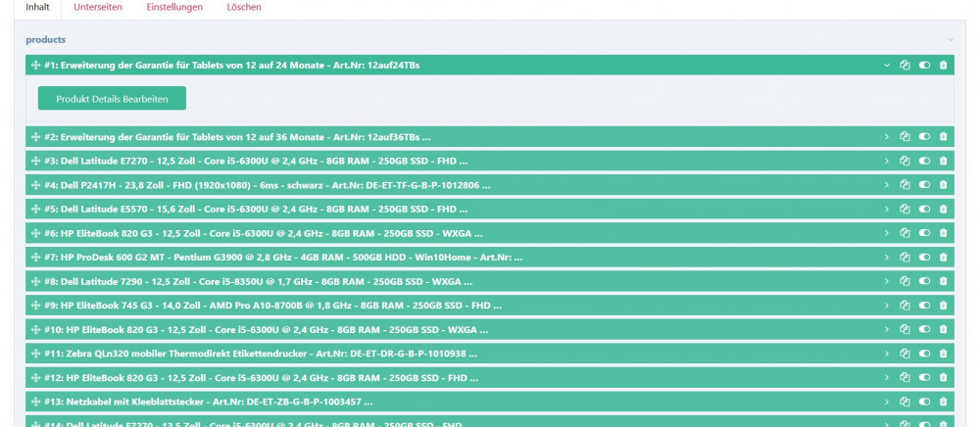The width and height of the screenshot is (980, 427).
Task: Delete item #9 HP EliteBook 745 G3
Action: tap(943, 306)
